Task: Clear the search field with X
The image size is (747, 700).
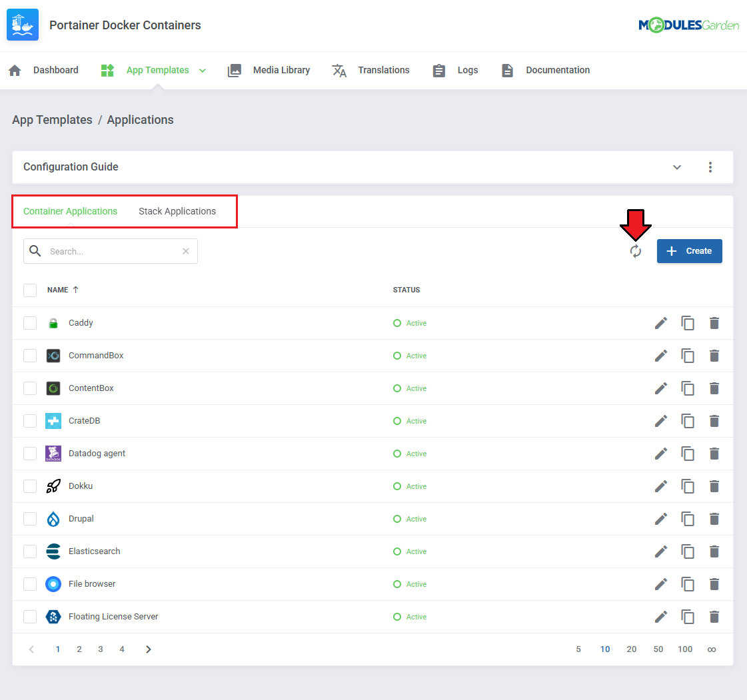Action: pyautogui.click(x=186, y=251)
